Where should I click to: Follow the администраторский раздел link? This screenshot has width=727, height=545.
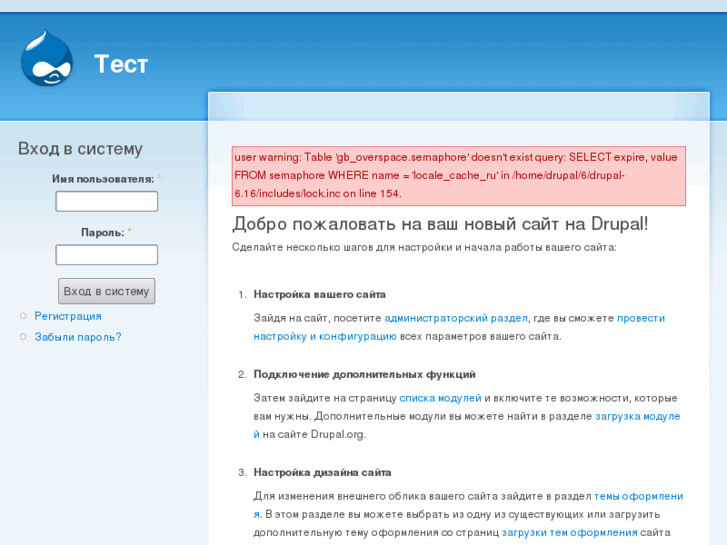456,318
